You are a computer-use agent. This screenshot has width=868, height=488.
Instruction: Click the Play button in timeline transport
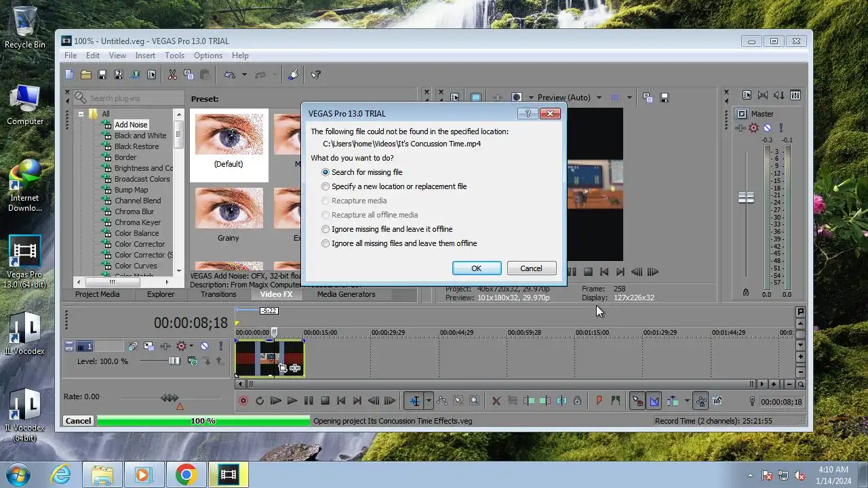pos(292,401)
